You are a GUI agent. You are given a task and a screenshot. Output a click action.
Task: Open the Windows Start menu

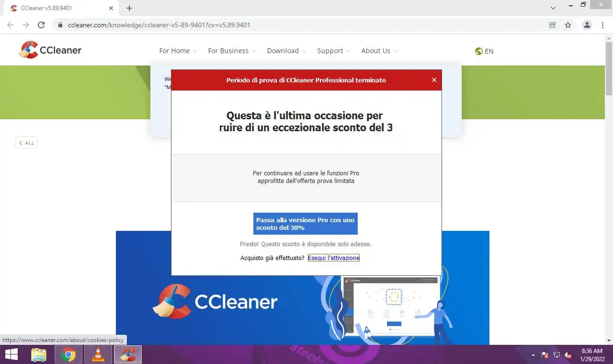click(x=11, y=355)
